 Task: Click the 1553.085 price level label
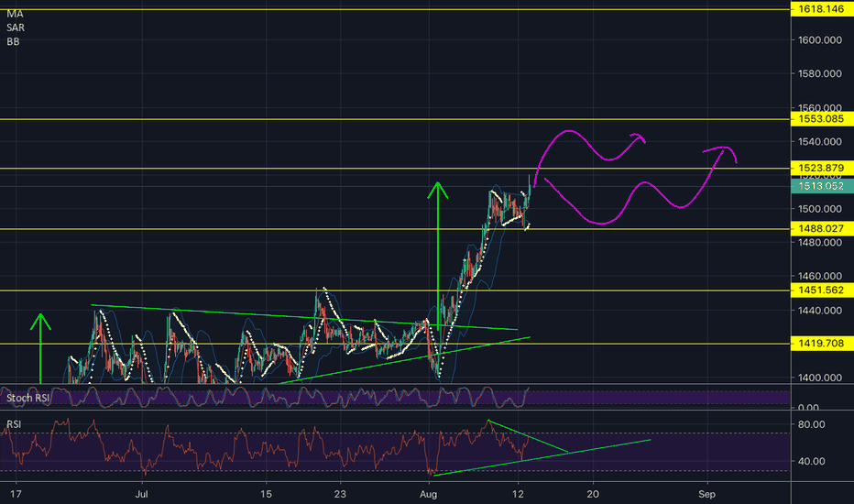[821, 119]
